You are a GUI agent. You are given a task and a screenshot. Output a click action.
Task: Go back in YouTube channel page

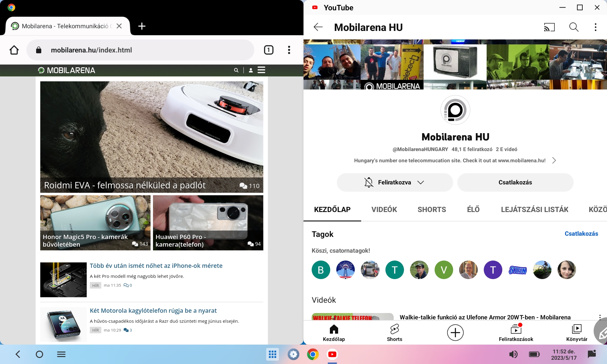coord(318,27)
